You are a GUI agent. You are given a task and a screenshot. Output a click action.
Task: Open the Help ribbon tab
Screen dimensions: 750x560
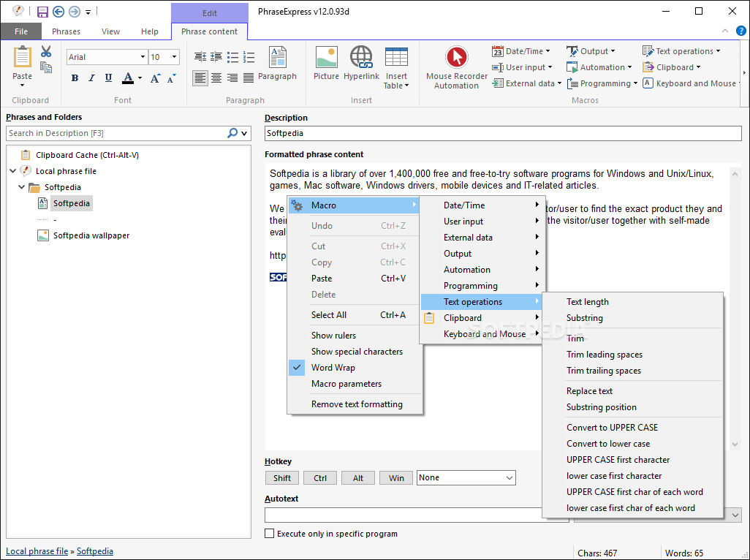(150, 31)
